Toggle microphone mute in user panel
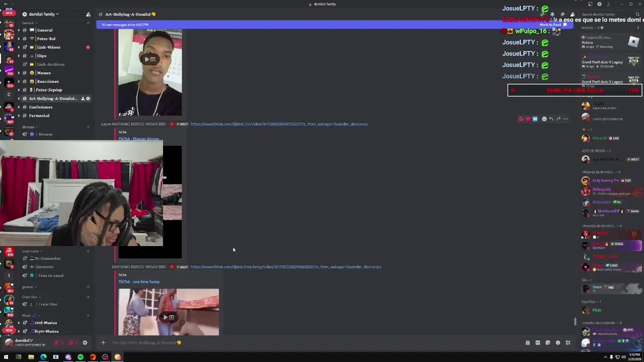This screenshot has height=362, width=644. [56, 343]
